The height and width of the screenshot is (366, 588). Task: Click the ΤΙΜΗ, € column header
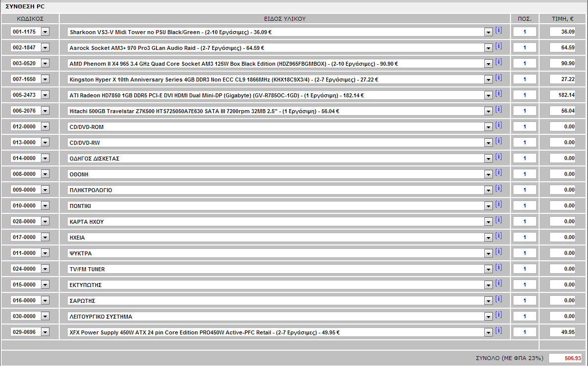tap(562, 19)
